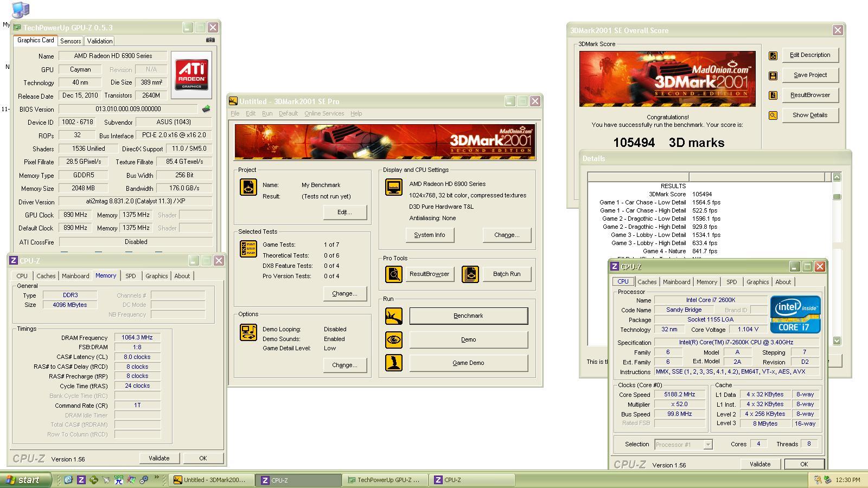Click Change... button under Selected Tests

point(344,294)
